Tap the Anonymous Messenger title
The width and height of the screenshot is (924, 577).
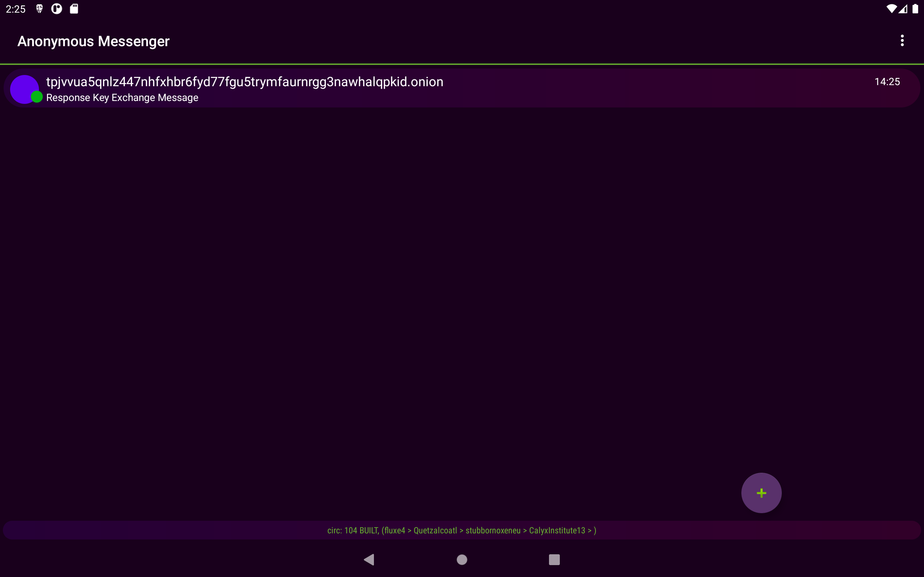[x=93, y=41]
